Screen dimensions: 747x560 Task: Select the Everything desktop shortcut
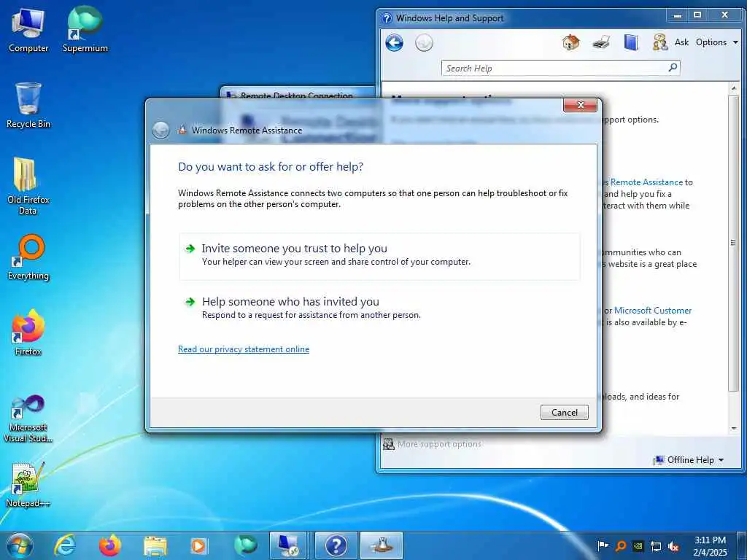(28, 257)
